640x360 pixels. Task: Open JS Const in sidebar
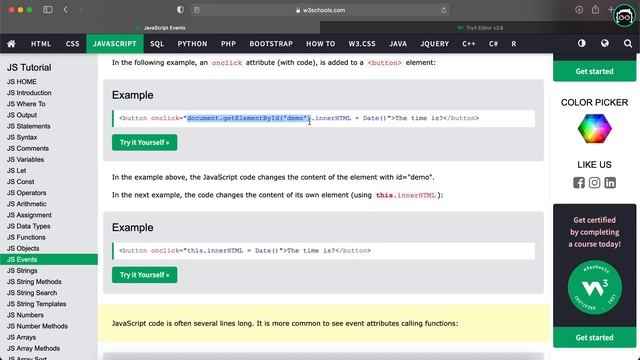point(20,182)
